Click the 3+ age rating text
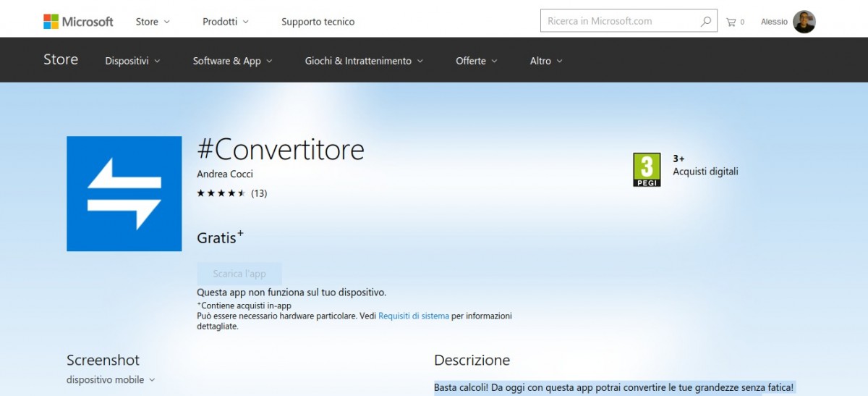Screen dimensions: 868x396 coord(678,158)
